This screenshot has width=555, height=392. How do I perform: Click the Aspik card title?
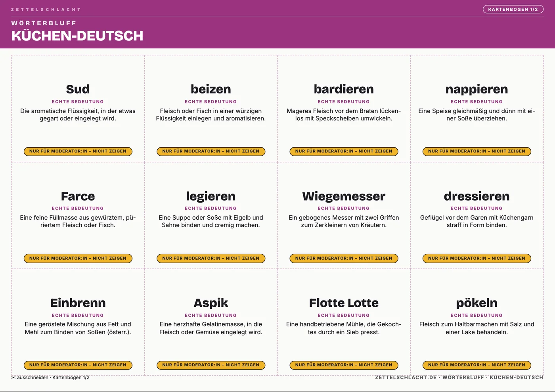tap(211, 303)
